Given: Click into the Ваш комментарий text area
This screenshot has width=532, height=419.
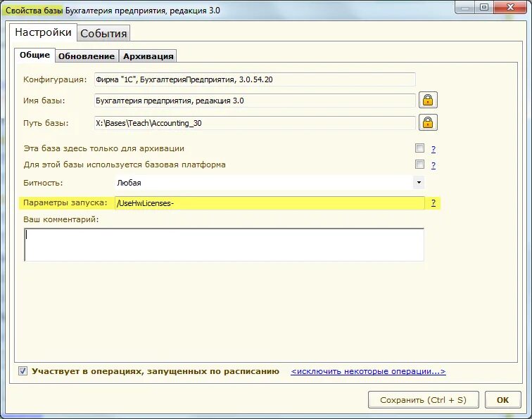Looking at the screenshot, I should 224,245.
